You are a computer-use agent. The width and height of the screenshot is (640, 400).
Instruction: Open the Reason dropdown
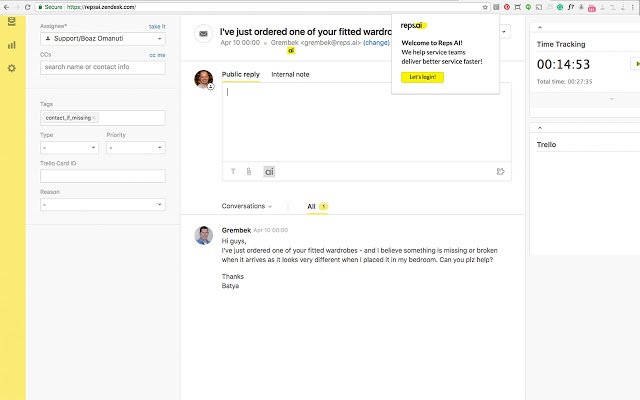(103, 204)
